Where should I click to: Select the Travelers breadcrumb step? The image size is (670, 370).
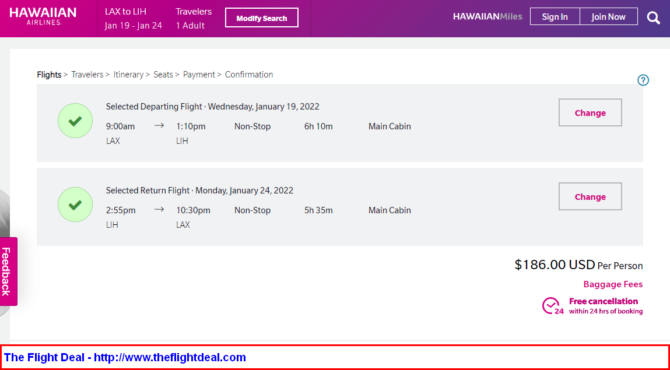coord(87,75)
